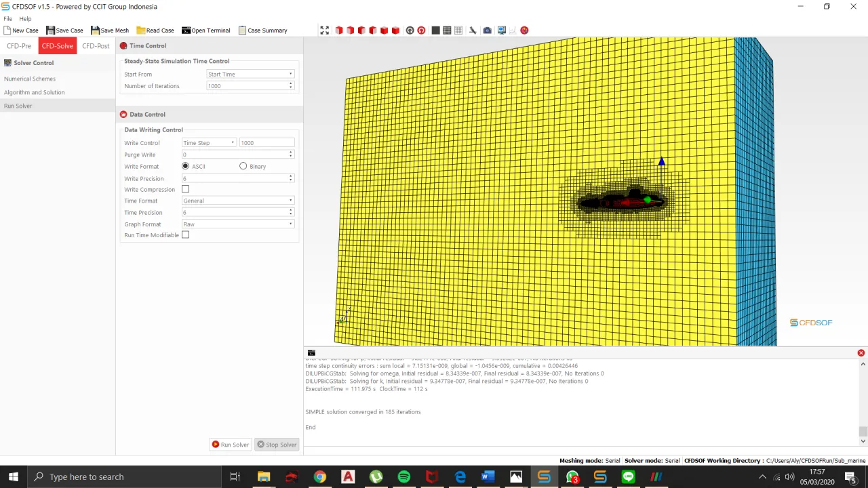This screenshot has height=488, width=868.
Task: Switch to the CFD-Solve tab
Action: click(x=57, y=46)
